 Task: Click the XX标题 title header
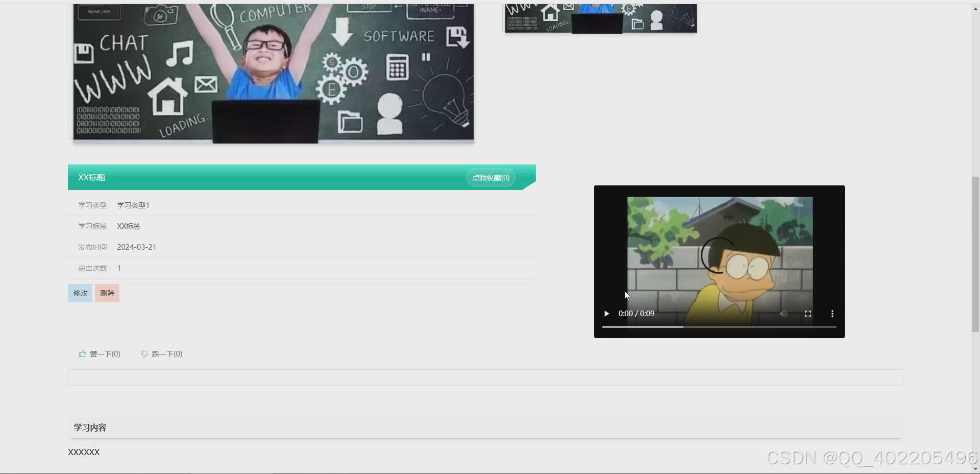click(92, 177)
